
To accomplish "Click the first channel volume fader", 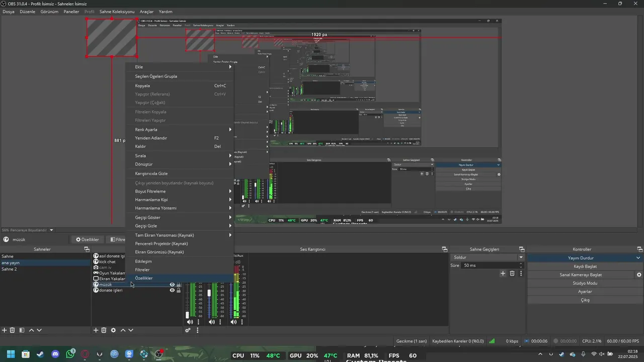I will click(187, 315).
